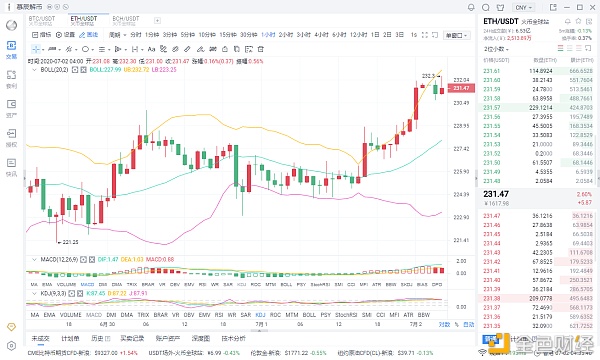Screen dimensions: 600x360
Task: Toggle the % percentage scale
Action: [x=457, y=324]
